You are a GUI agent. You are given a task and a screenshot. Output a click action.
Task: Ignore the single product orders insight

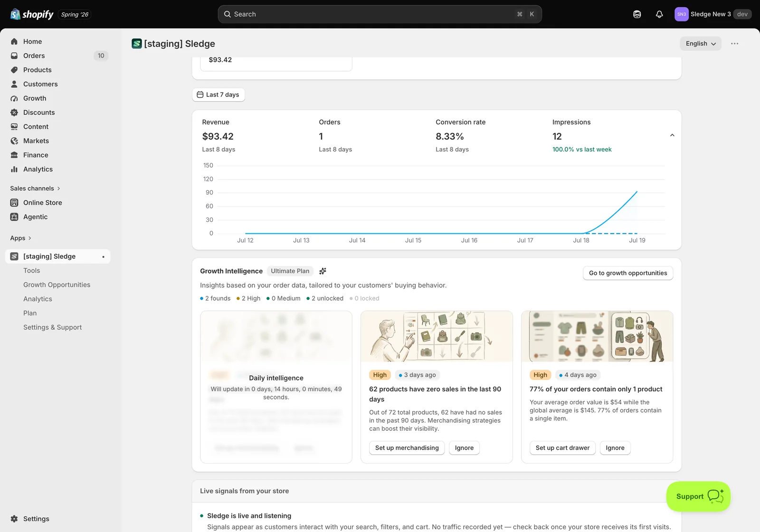[615, 448]
